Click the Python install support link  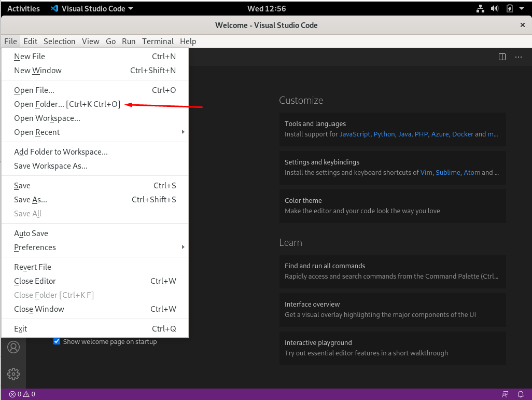[x=384, y=134]
